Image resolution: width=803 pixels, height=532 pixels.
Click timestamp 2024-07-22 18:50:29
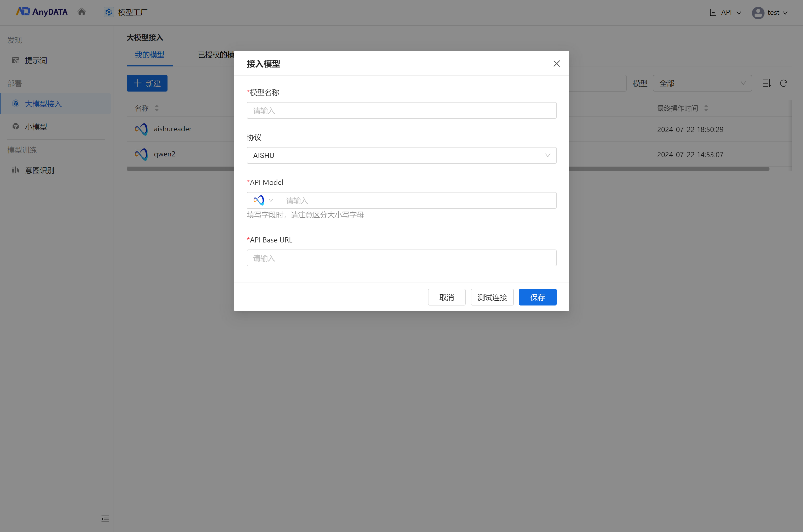click(690, 129)
